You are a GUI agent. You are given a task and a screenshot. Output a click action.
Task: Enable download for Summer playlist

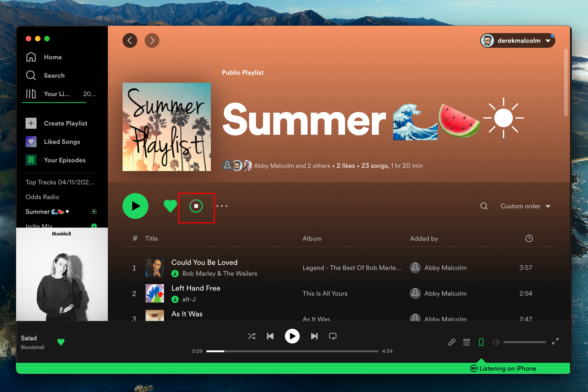(196, 206)
